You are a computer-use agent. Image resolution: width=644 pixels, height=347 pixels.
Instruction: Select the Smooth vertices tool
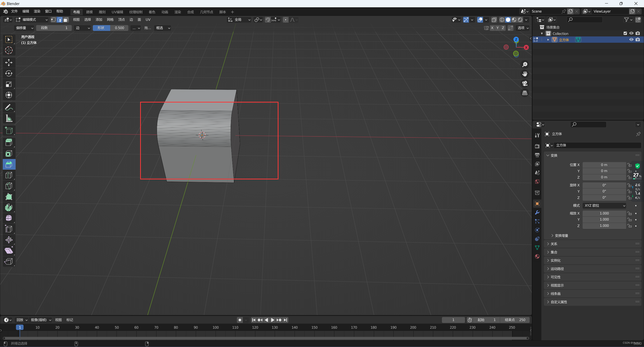(9, 218)
